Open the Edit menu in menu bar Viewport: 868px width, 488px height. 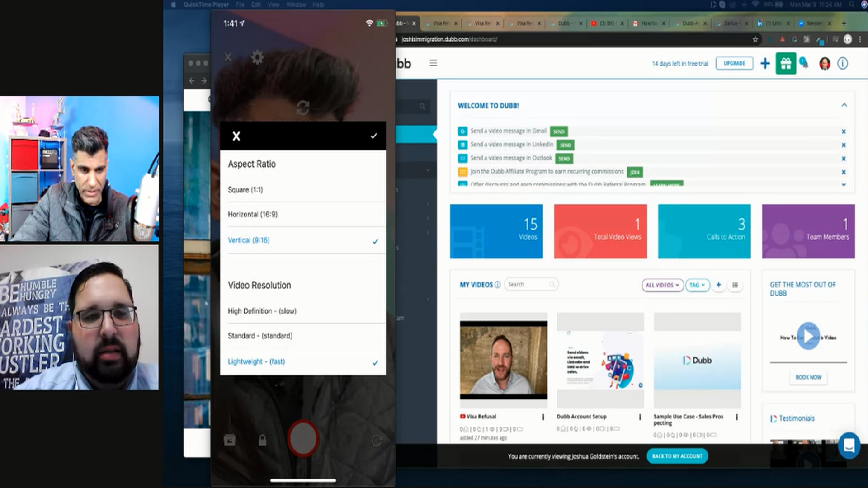[256, 5]
